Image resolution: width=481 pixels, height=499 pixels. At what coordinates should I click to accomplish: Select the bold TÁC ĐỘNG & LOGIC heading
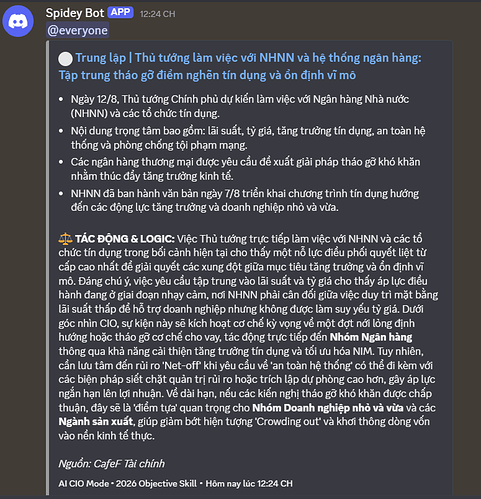point(125,239)
